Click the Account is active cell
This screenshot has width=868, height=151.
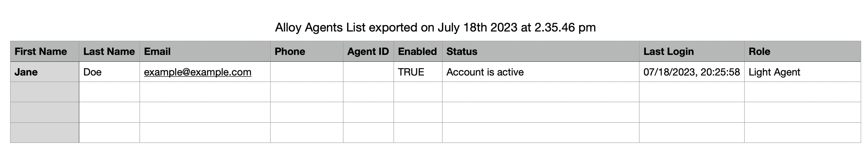coord(540,72)
